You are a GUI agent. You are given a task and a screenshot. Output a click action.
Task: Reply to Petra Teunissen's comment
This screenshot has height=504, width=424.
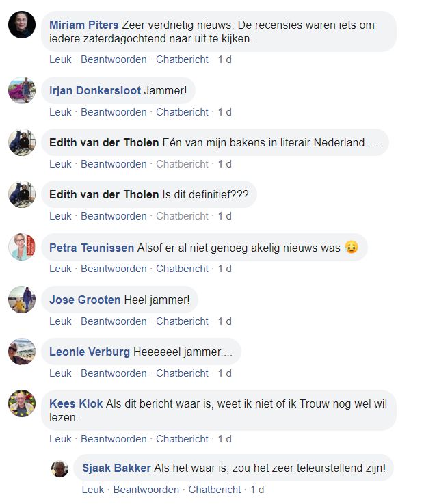click(x=114, y=269)
